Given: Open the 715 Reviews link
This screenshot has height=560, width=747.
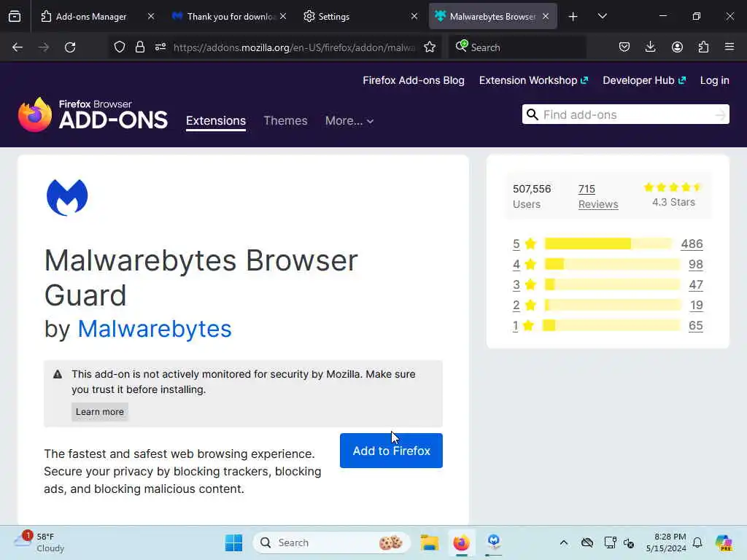Looking at the screenshot, I should pos(598,196).
